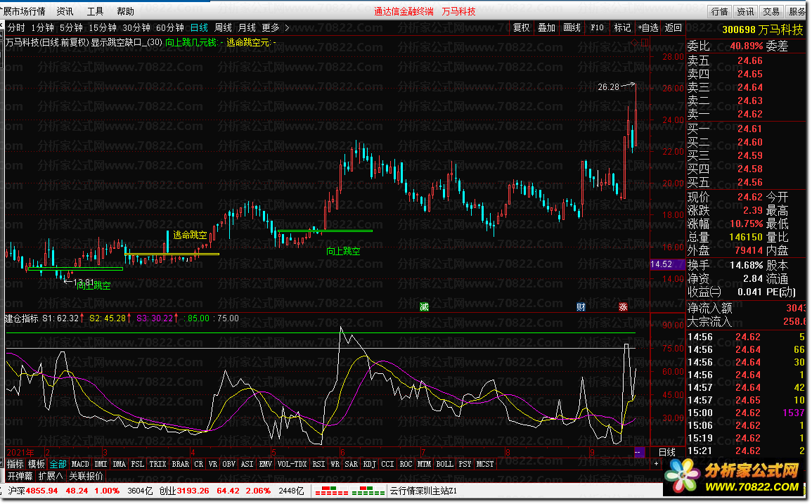Open the 工具 menu
This screenshot has height=504, width=812.
click(95, 11)
